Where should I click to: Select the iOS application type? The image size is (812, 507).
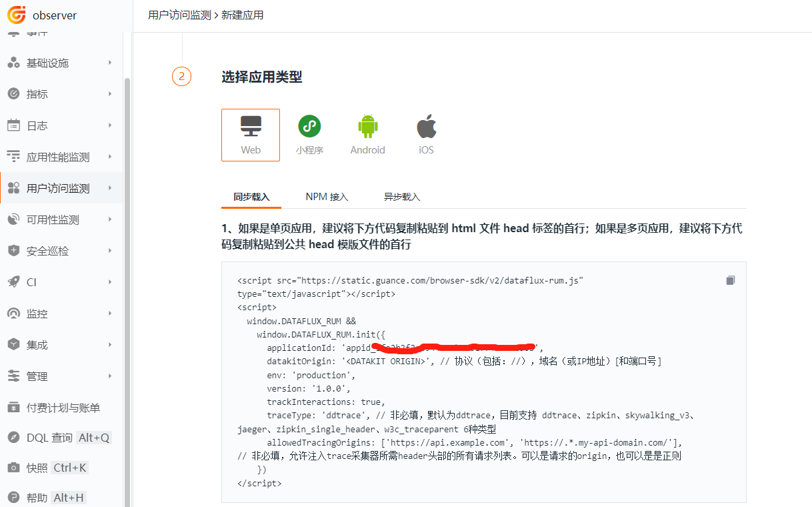[427, 135]
